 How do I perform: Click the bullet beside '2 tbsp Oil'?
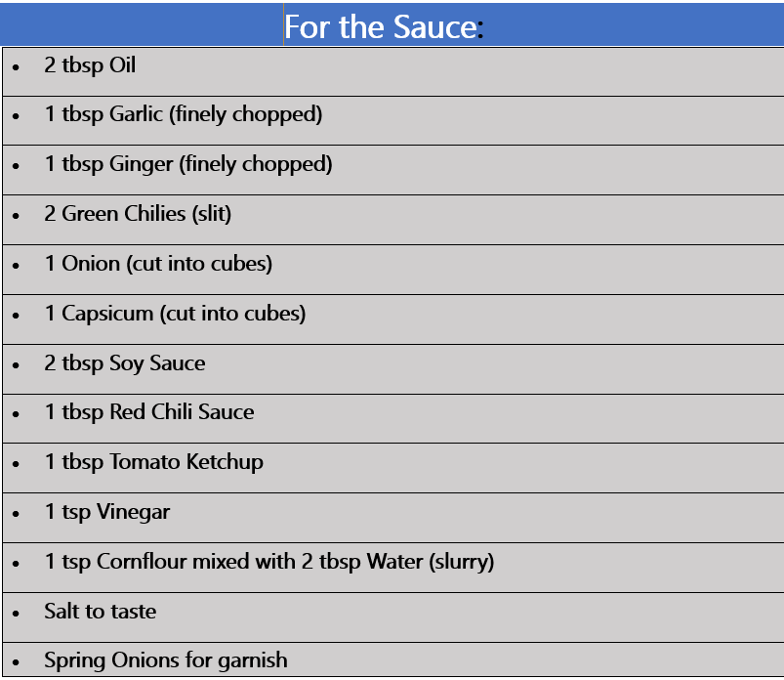(16, 67)
